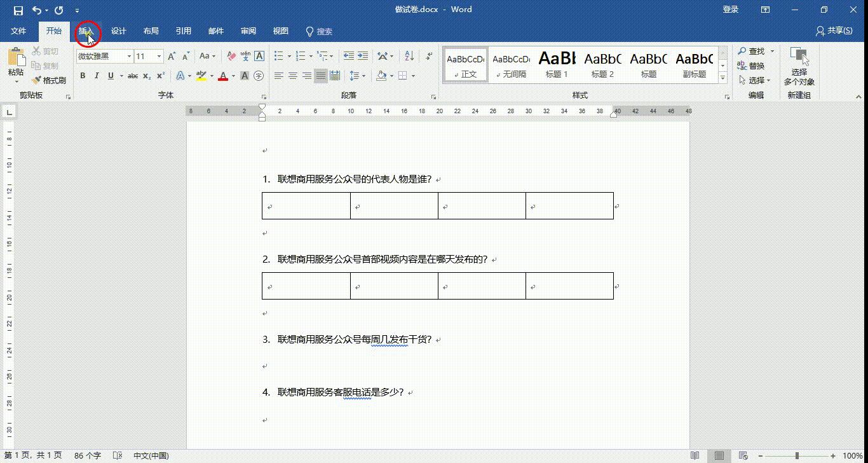Viewport: 868px width, 463px height.
Task: Switch to the 视图 ribbon tab
Action: (x=280, y=31)
